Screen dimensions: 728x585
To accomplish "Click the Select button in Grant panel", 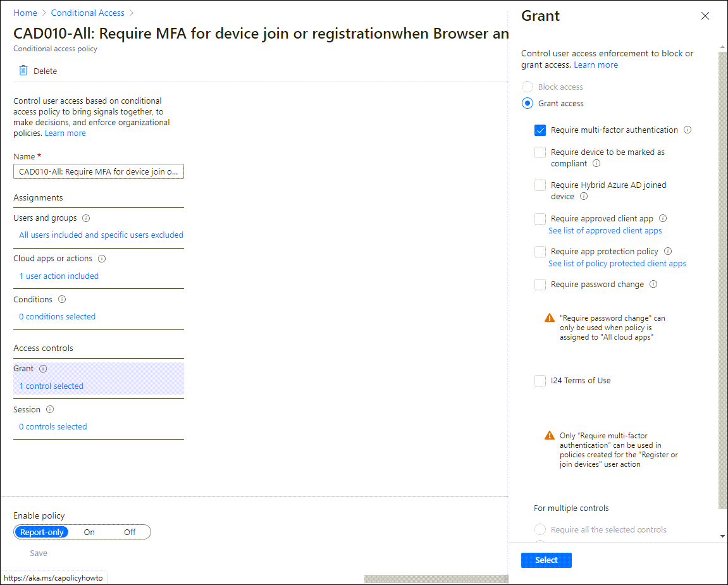I will pyautogui.click(x=546, y=560).
